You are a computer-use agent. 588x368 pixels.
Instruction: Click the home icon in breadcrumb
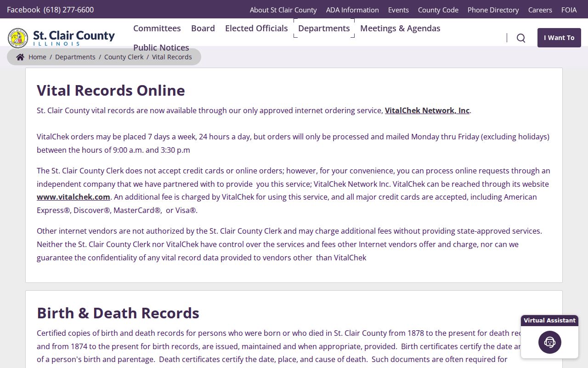tap(20, 57)
